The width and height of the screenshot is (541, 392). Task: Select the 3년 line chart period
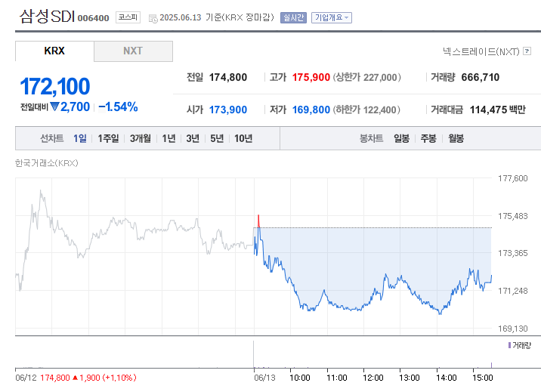pyautogui.click(x=193, y=138)
